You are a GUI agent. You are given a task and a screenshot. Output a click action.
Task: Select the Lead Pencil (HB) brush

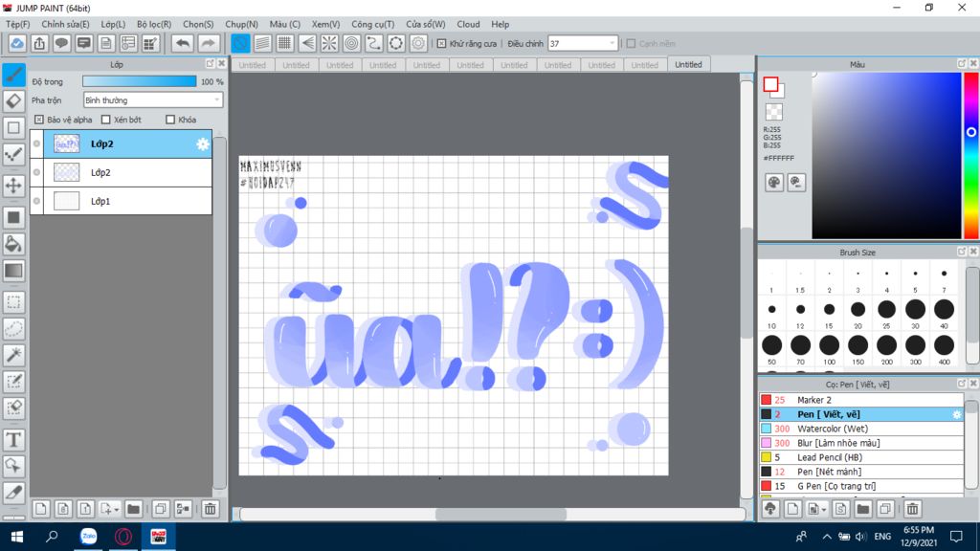pos(861,457)
